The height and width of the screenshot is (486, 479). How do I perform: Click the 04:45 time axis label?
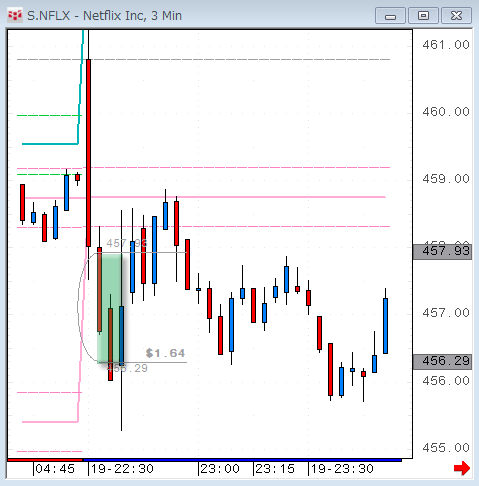(55, 469)
